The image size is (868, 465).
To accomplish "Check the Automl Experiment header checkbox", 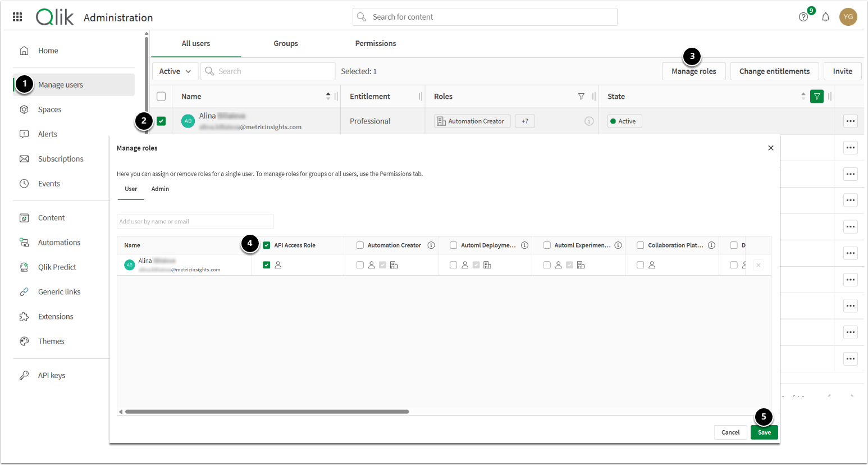I will (x=547, y=245).
